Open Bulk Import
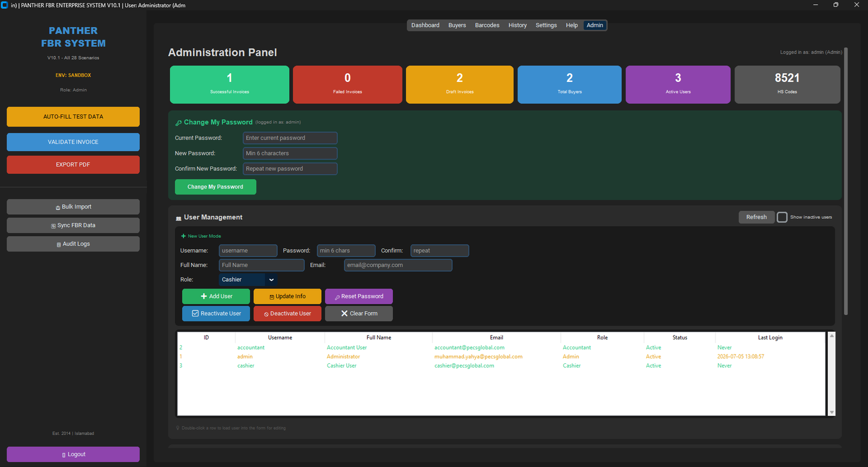The image size is (868, 467). point(73,207)
